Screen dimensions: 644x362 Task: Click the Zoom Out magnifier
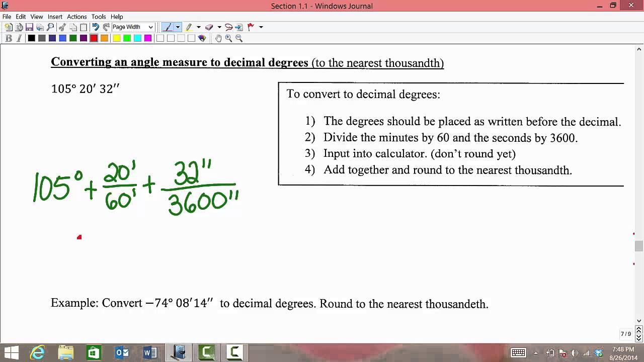[x=239, y=38]
